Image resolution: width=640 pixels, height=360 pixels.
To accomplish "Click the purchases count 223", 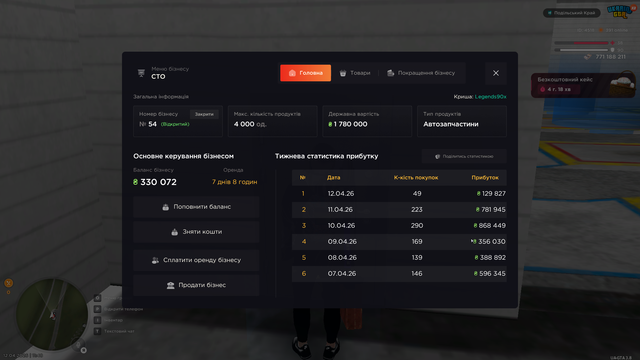I will pos(417,209).
